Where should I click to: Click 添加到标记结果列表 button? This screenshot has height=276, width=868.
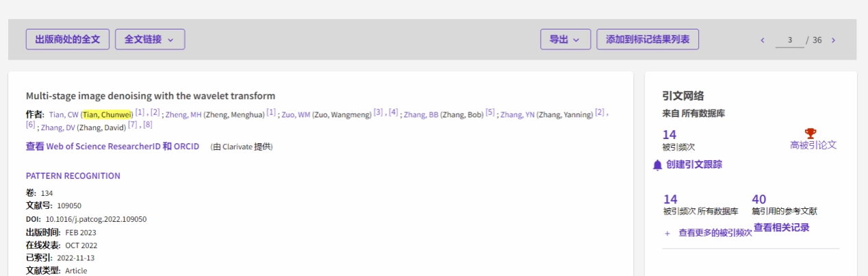647,39
